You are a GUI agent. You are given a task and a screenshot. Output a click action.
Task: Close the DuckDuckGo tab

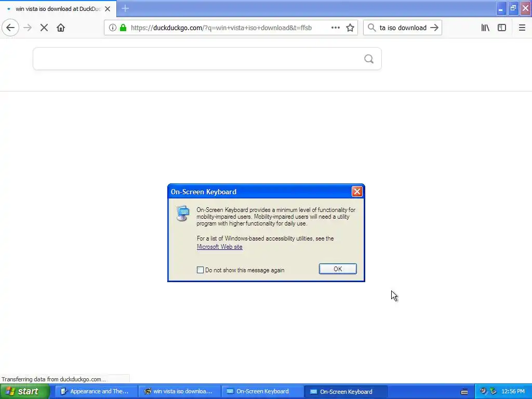(108, 9)
